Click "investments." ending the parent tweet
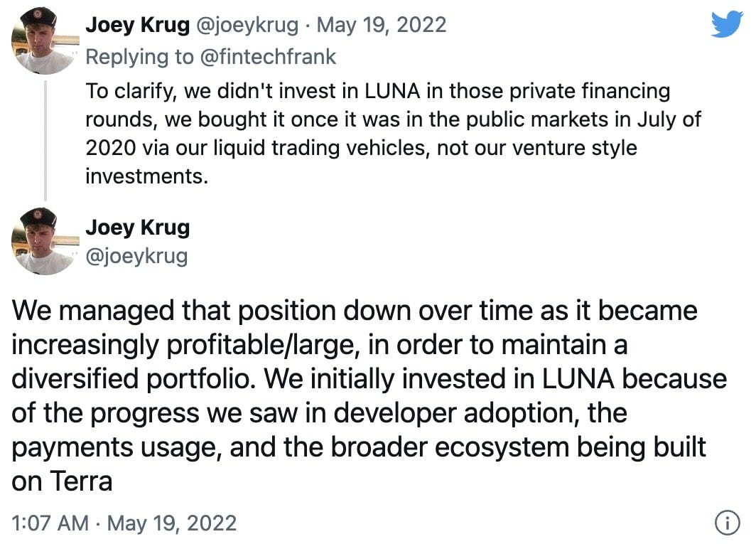 pos(146,176)
